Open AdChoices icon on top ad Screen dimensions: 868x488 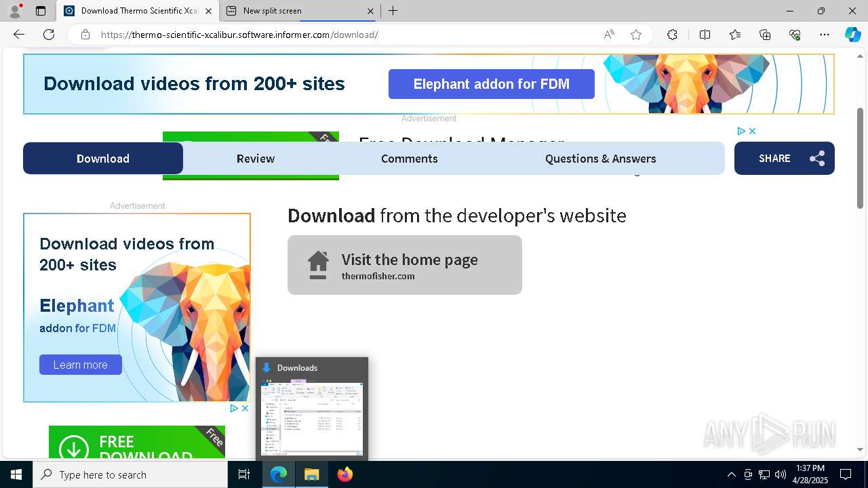pyautogui.click(x=741, y=131)
